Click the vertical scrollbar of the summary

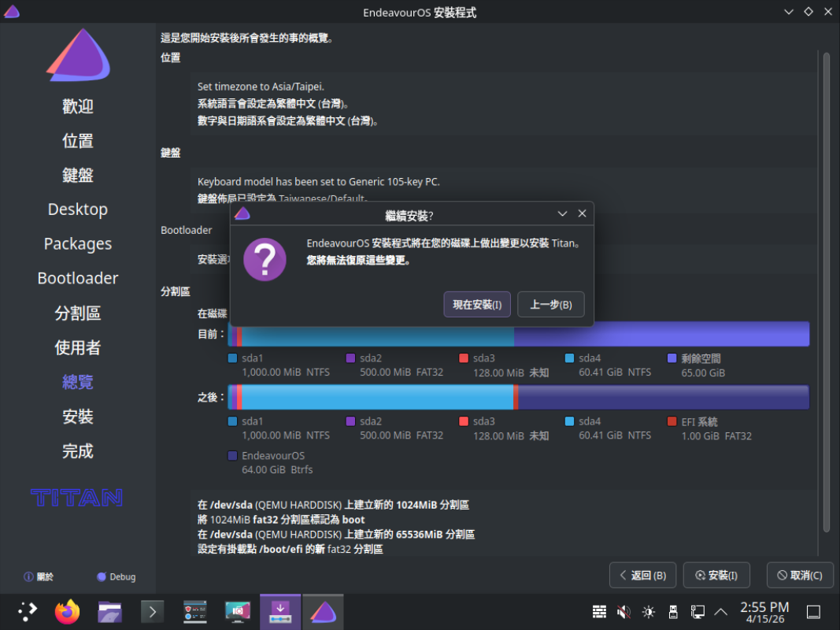[x=826, y=291]
